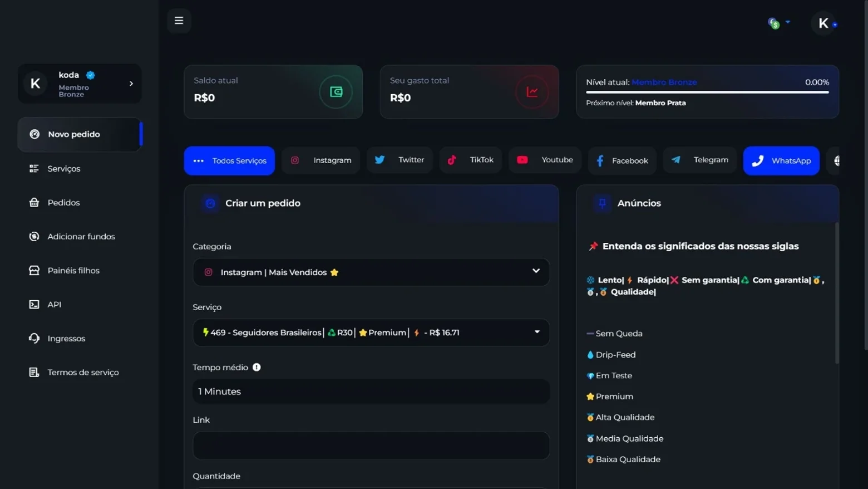
Task: Click the Em Teste legend text
Action: 614,376
